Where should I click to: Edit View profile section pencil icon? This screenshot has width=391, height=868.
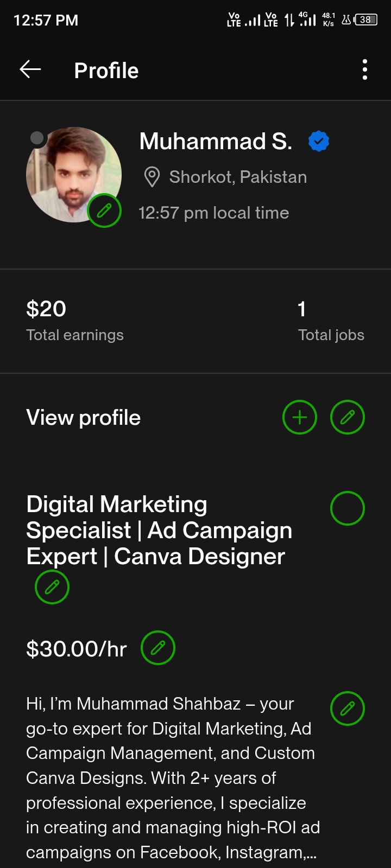(348, 417)
